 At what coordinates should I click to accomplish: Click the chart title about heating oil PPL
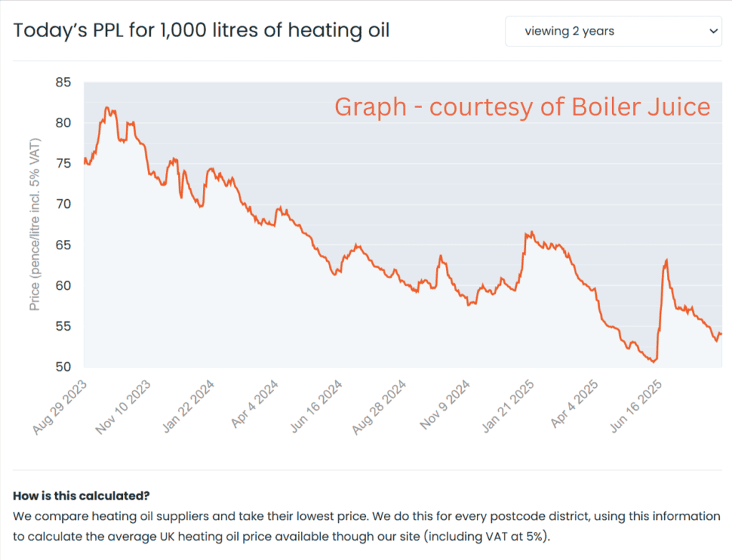click(202, 30)
